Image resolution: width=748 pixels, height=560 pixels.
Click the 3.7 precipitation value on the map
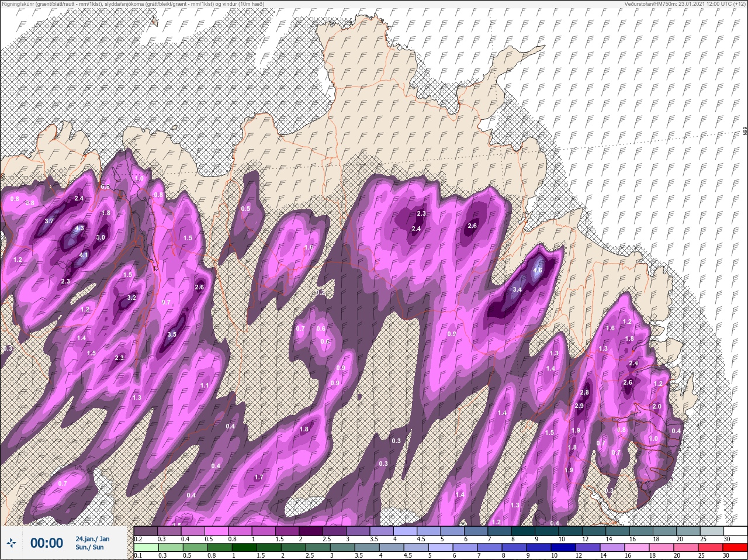coord(49,221)
